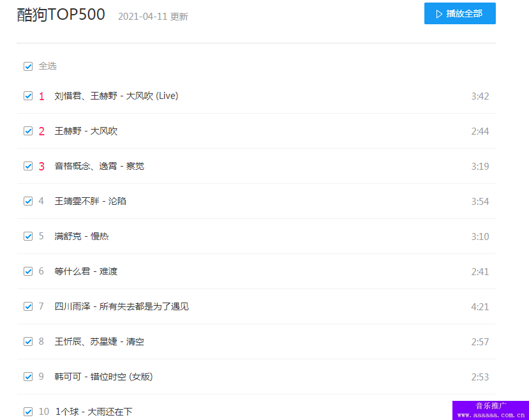The image size is (529, 420).
Task: Uncheck the checkbox for 察觉 song
Action: 28,167
